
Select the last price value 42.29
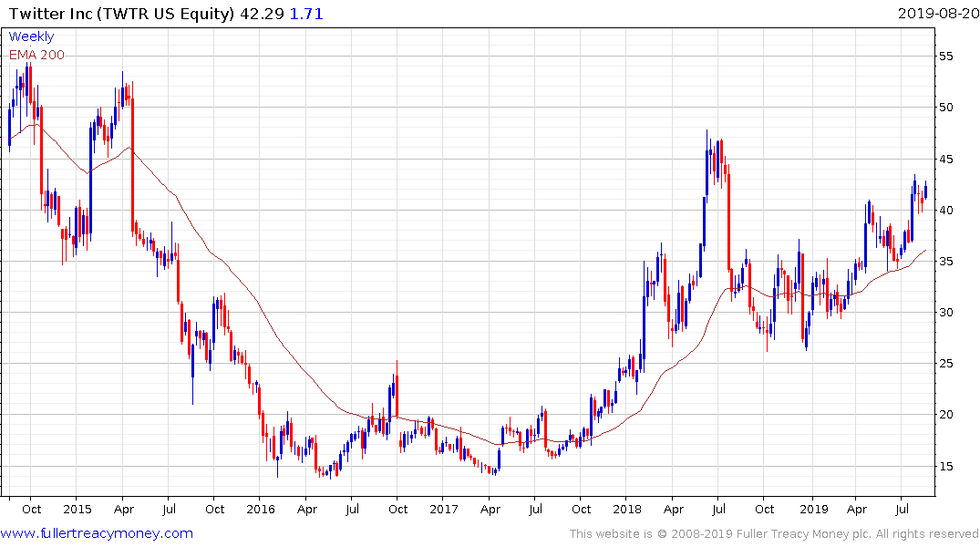[x=262, y=13]
